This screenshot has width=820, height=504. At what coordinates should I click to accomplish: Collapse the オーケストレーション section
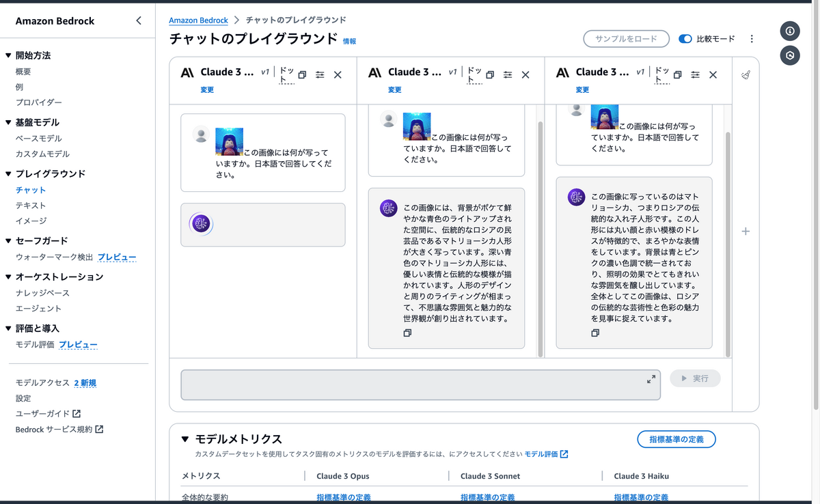[8, 277]
